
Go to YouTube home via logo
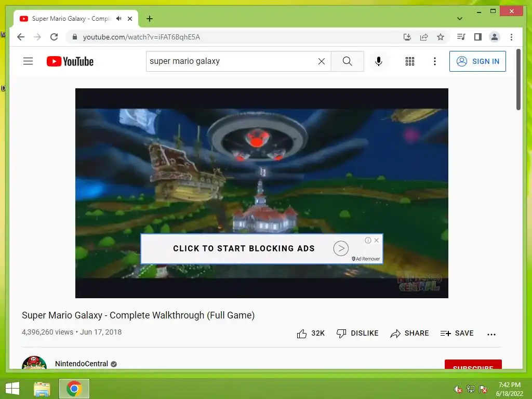(x=70, y=61)
